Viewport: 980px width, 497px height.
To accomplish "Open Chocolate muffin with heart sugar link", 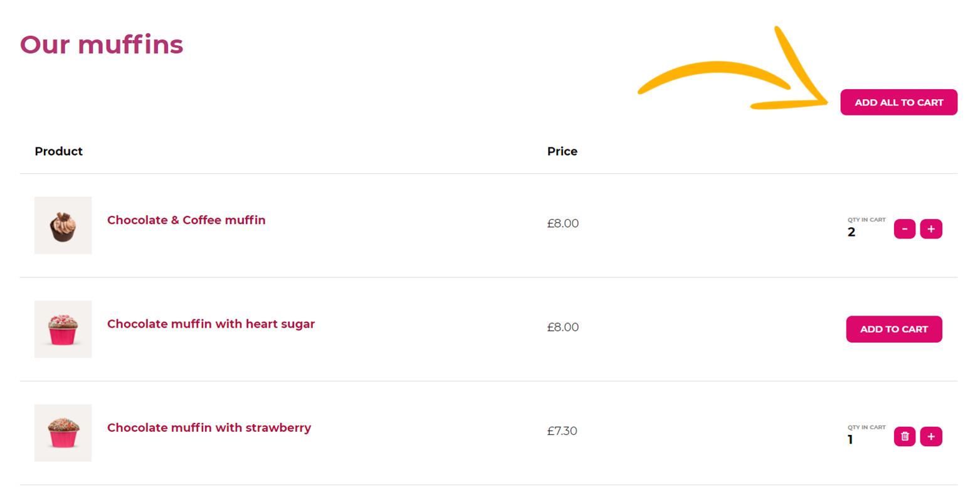I will coord(211,324).
